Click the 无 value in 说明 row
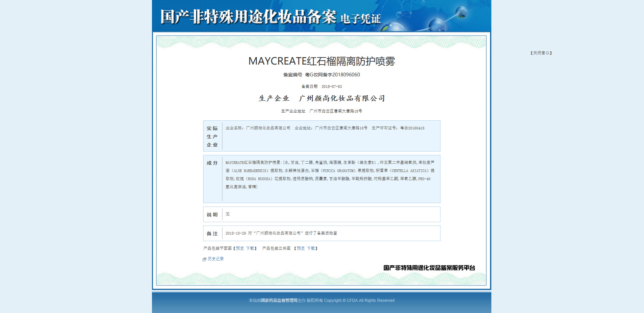Image resolution: width=644 pixels, height=313 pixels. coord(228,214)
